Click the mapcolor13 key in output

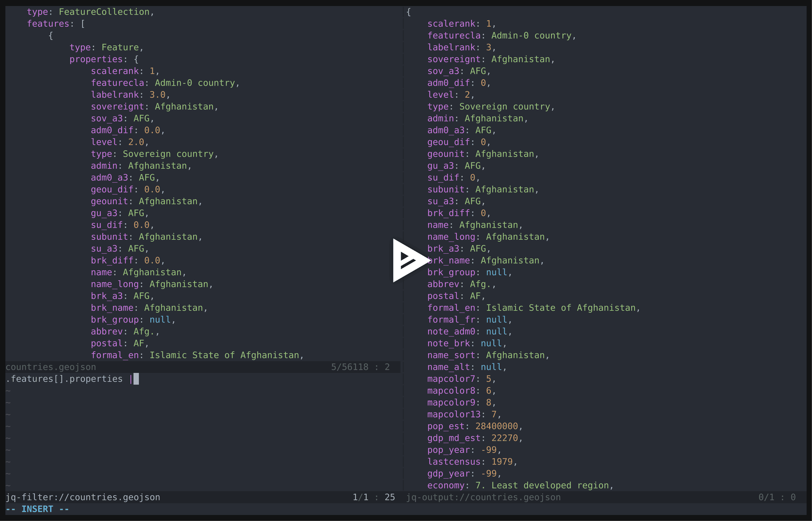(453, 414)
